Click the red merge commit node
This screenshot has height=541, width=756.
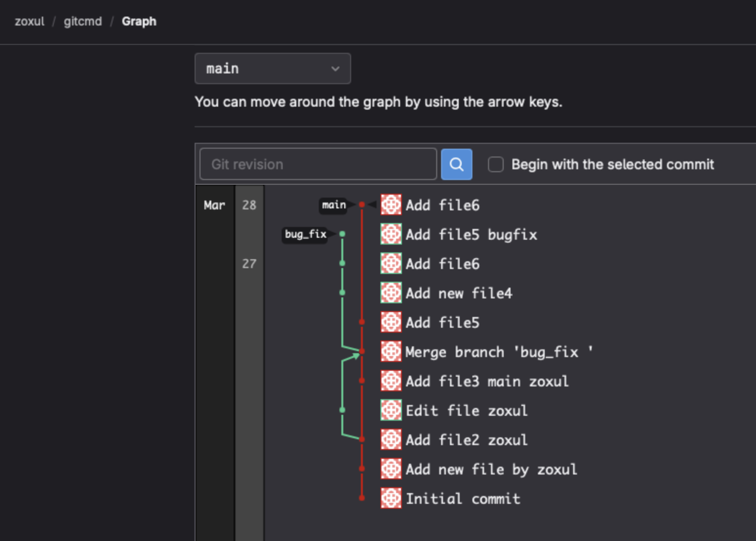coord(362,351)
